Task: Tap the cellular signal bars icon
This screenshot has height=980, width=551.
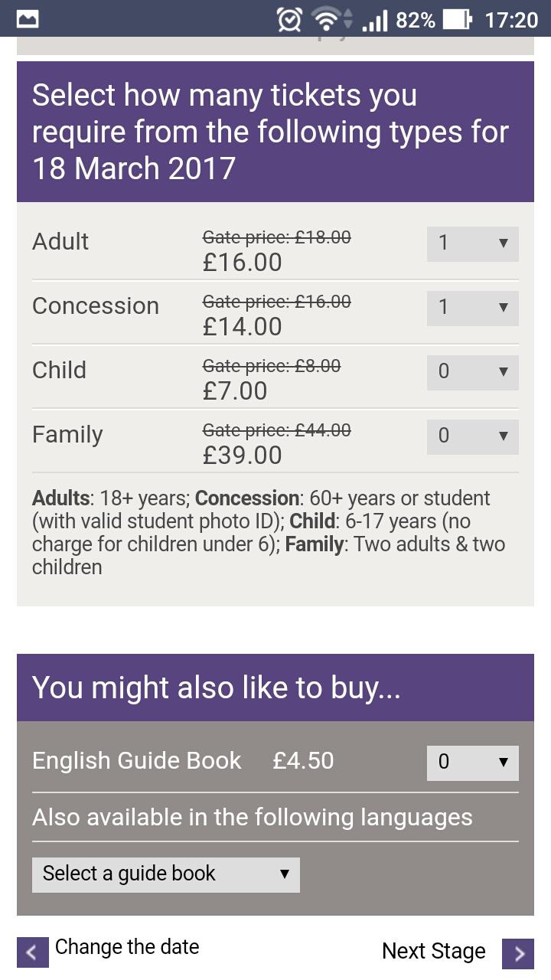Action: point(375,20)
